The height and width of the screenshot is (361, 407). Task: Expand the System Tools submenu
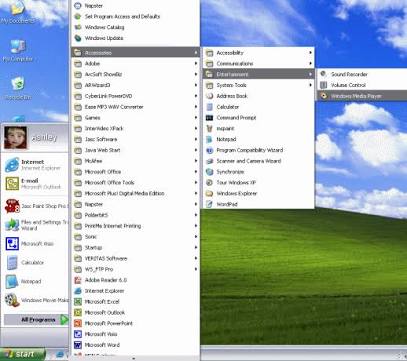point(258,85)
